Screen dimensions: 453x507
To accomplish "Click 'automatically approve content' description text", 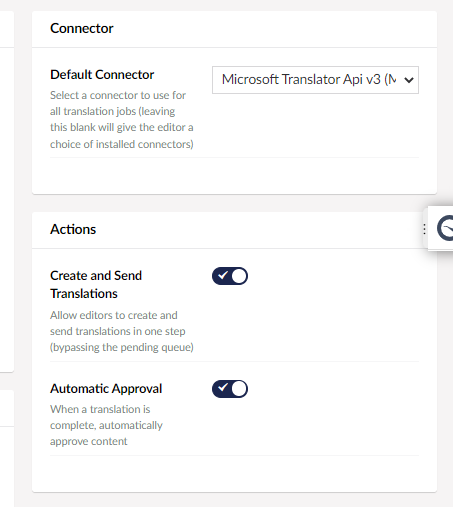I will pyautogui.click(x=106, y=433).
